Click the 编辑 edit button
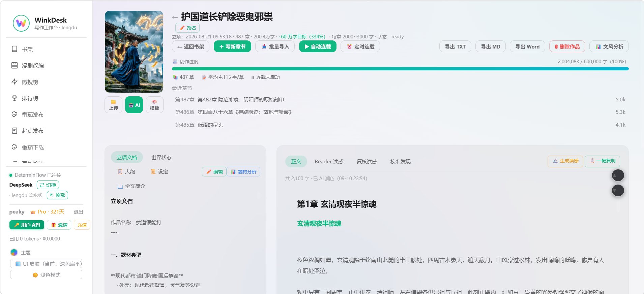The width and height of the screenshot is (644, 294). click(x=214, y=172)
